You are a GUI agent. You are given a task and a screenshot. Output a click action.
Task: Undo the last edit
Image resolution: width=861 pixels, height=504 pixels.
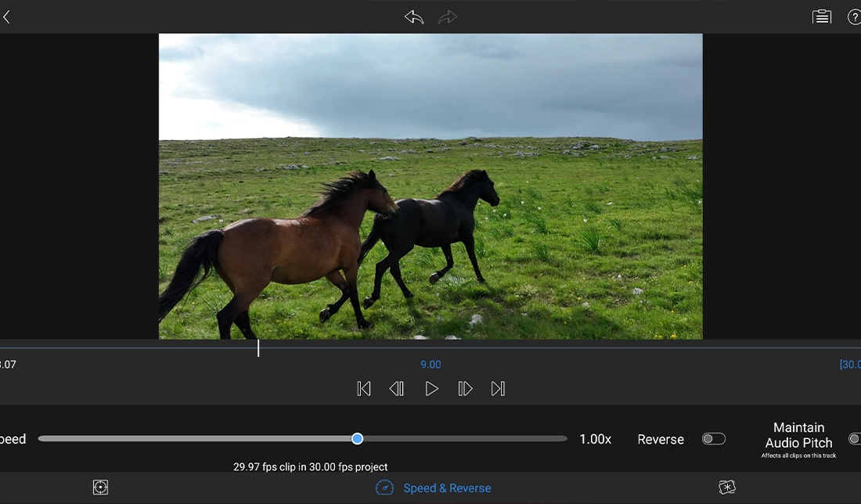click(413, 17)
